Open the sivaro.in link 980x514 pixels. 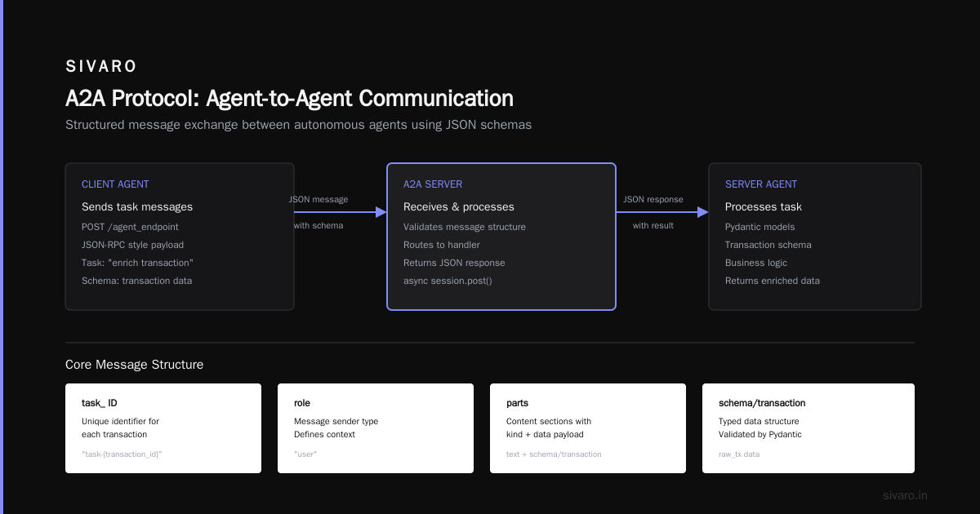[906, 495]
